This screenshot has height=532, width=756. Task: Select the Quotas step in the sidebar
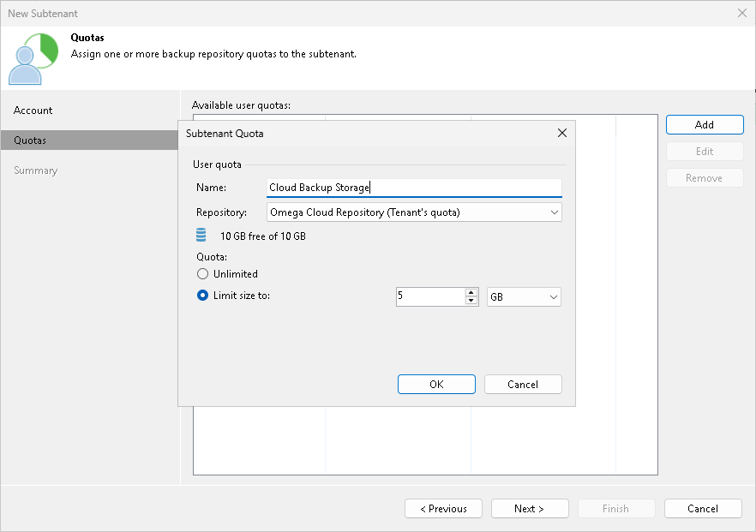pyautogui.click(x=33, y=140)
